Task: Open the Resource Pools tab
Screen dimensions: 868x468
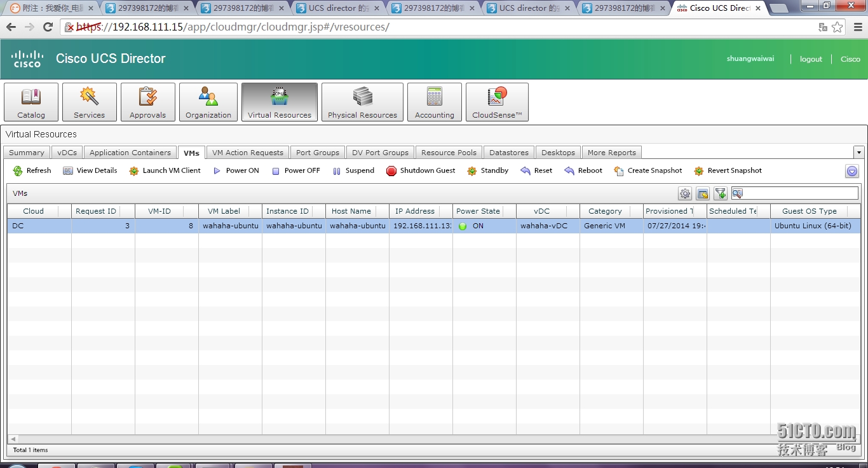Action: pyautogui.click(x=449, y=153)
